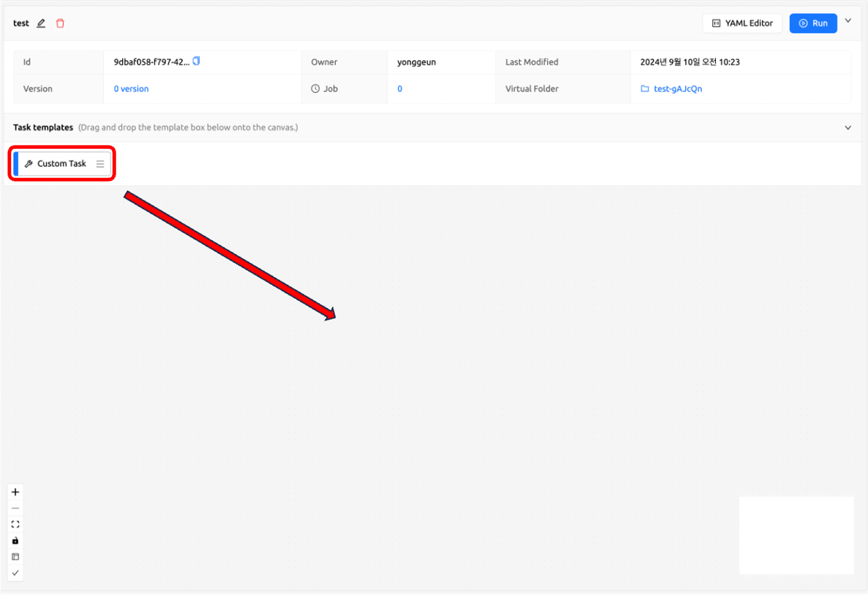Click the Last Modified date value
This screenshot has width=868, height=595.
pos(690,62)
